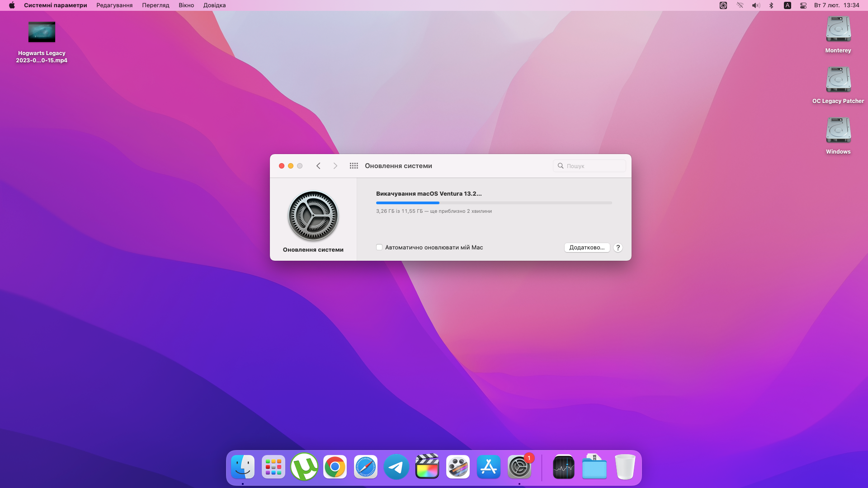Image resolution: width=868 pixels, height=488 pixels.
Task: Open Final Cut Pro in the Dock
Action: pos(427,467)
